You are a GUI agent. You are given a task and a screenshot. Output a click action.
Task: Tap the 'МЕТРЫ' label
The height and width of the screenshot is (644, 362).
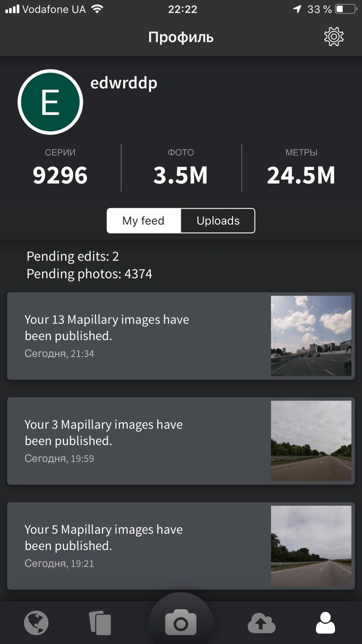[x=301, y=152]
